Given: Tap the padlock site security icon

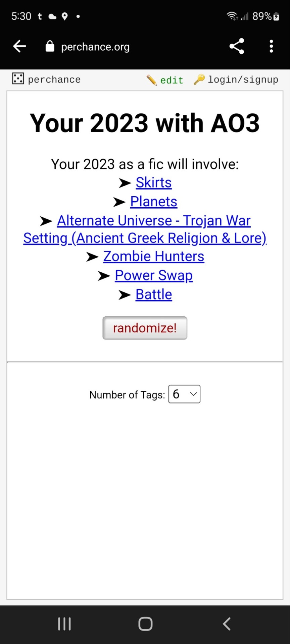Looking at the screenshot, I should (x=50, y=46).
